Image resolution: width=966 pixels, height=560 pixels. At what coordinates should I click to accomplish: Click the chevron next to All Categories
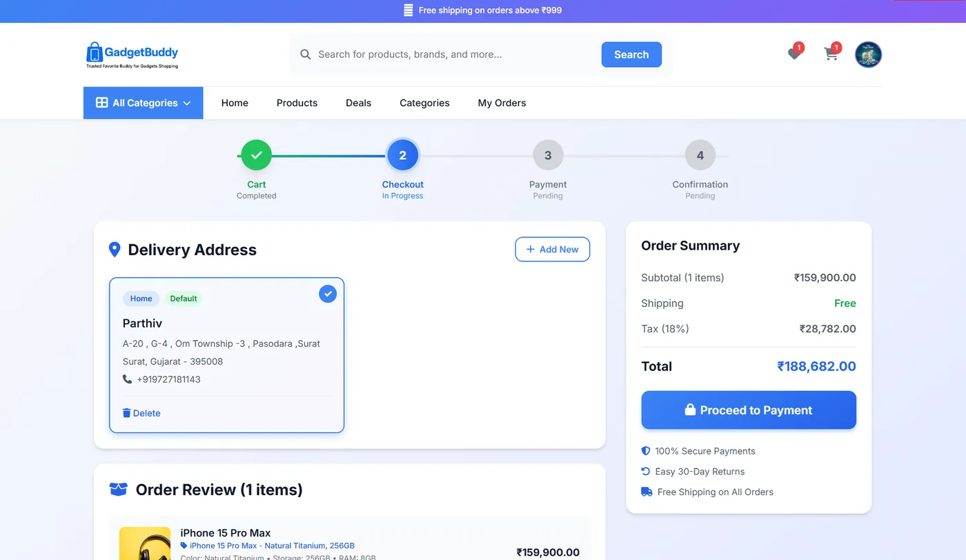(186, 103)
